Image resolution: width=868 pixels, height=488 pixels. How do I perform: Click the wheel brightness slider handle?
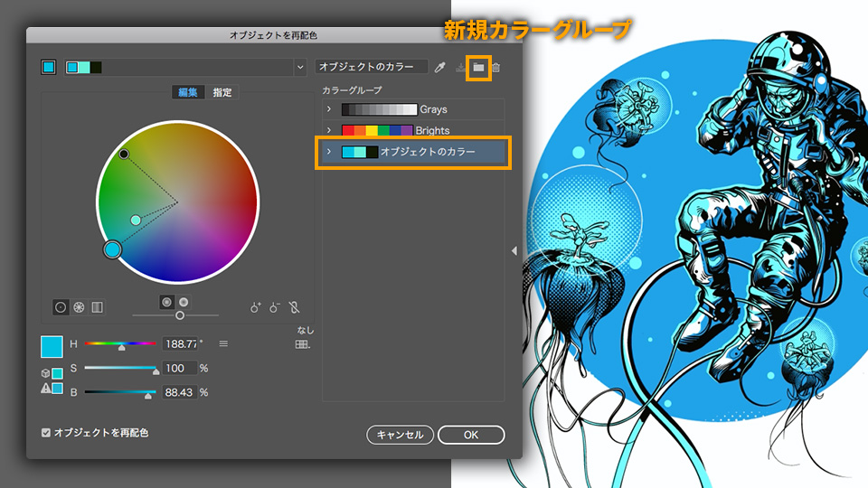pos(180,315)
